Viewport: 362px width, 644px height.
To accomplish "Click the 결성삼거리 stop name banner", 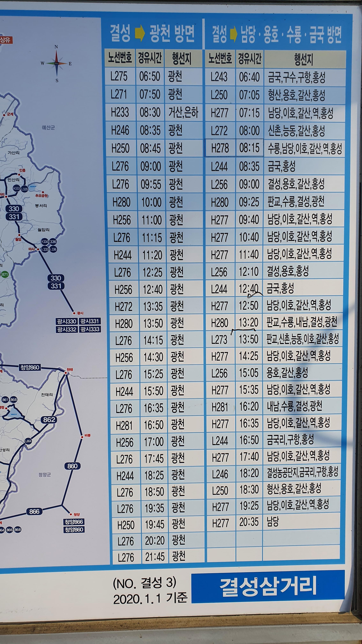I will (268, 586).
